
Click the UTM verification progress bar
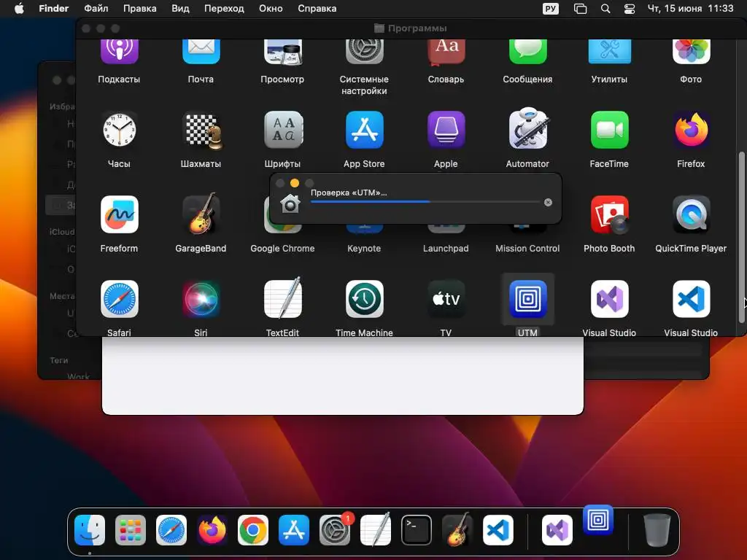425,202
